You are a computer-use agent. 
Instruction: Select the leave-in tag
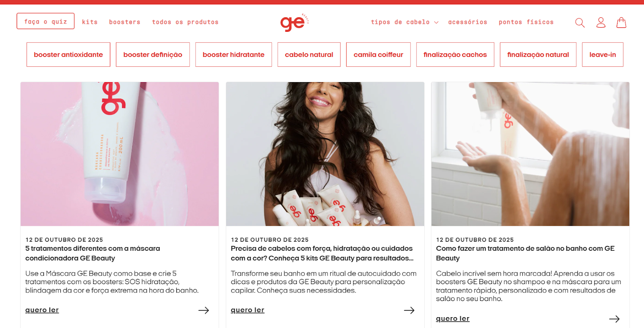pyautogui.click(x=603, y=55)
